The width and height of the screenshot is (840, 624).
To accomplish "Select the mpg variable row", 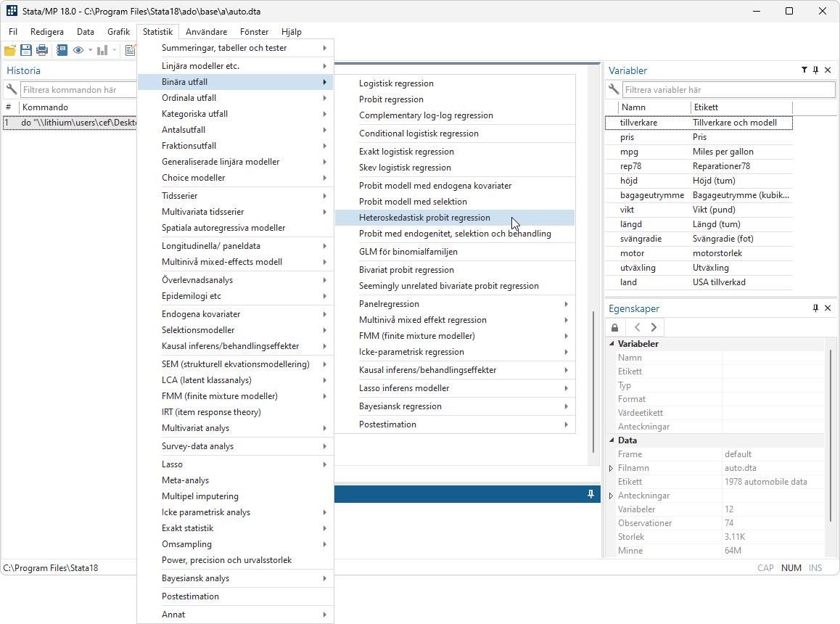I will click(x=699, y=152).
